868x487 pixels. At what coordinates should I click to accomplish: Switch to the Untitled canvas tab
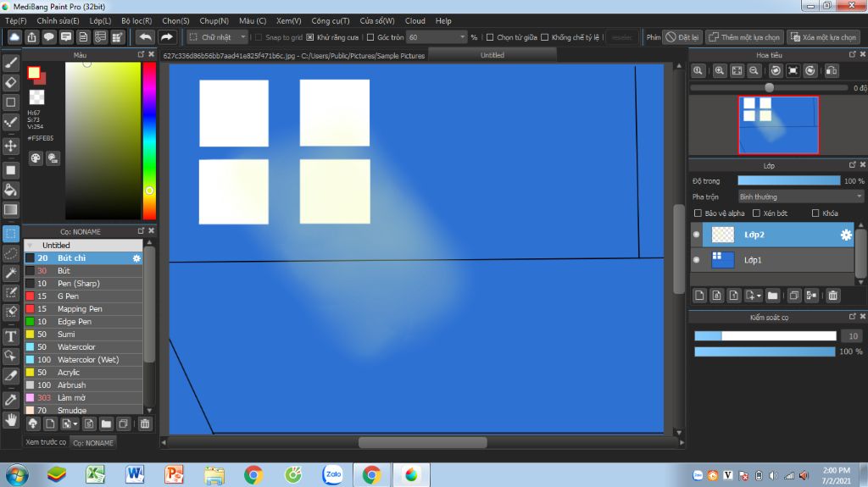(492, 55)
